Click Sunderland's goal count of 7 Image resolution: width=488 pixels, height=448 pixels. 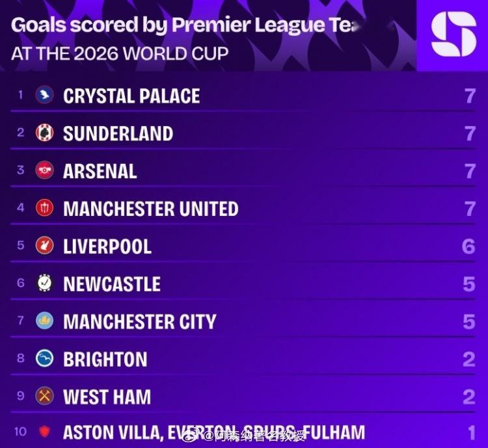[470, 133]
